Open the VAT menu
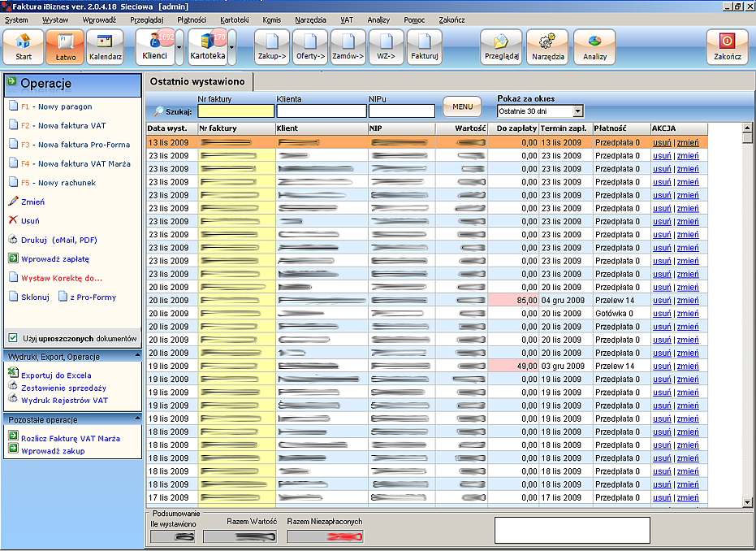Screen dimensions: 756x551 (347, 20)
